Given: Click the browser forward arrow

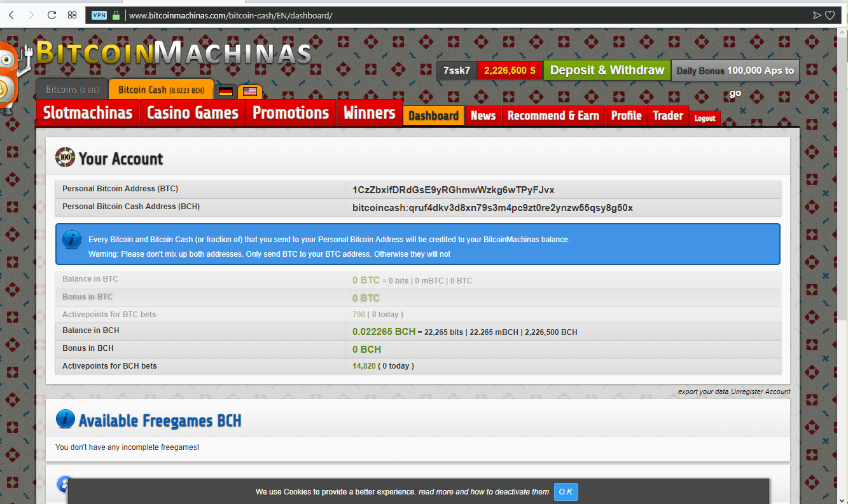Looking at the screenshot, I should coord(31,15).
